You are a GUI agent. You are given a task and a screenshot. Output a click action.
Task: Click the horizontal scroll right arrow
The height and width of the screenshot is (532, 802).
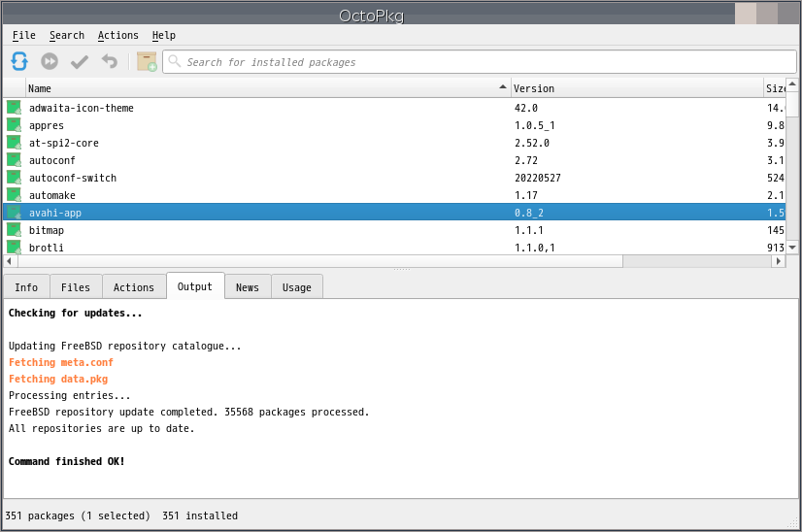click(778, 261)
